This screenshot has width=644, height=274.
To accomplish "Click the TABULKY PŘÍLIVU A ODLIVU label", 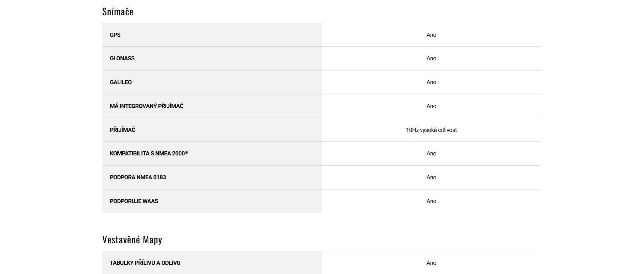I will point(145,263).
